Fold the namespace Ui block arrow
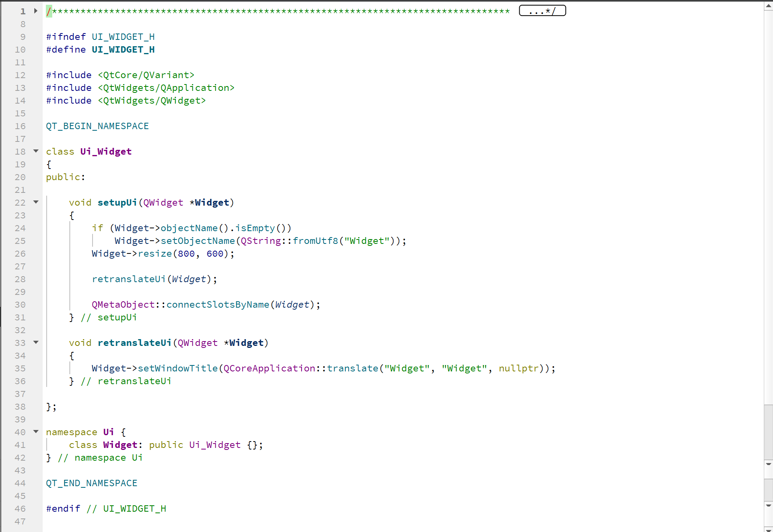 (x=36, y=432)
